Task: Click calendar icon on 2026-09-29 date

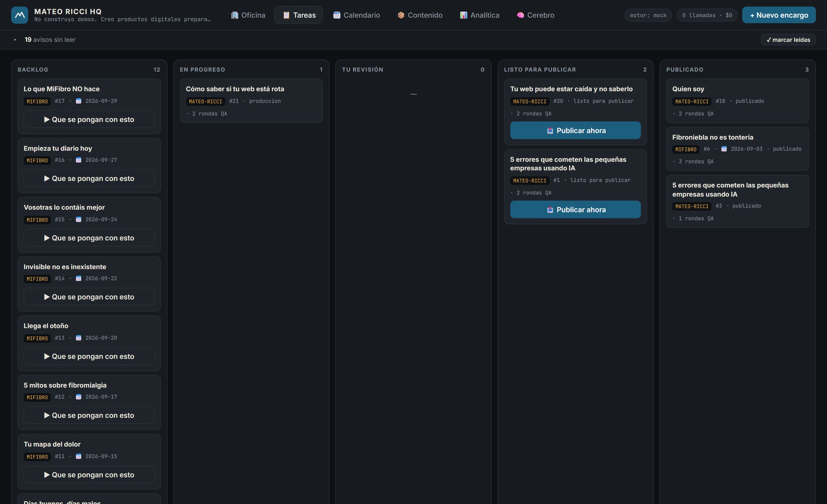Action: (x=79, y=101)
